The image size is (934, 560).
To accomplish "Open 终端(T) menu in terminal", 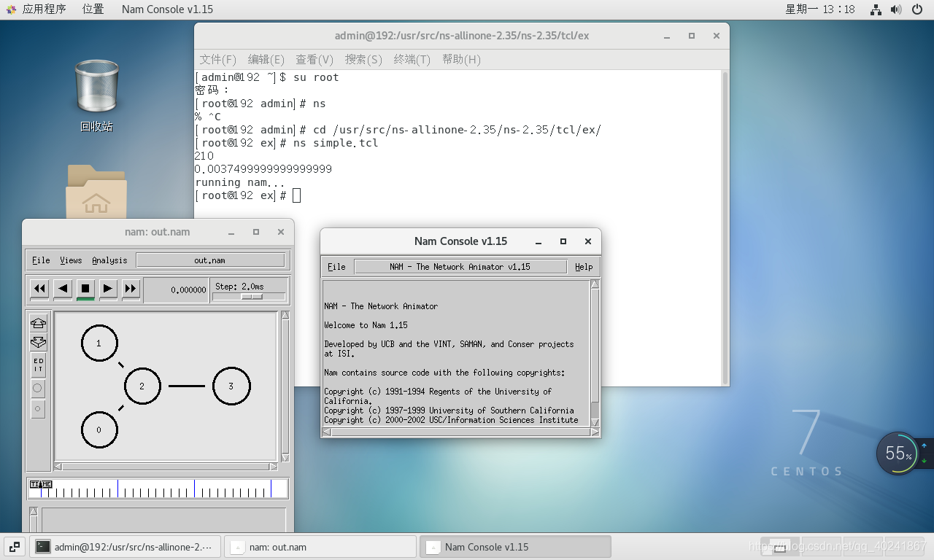I will pos(412,59).
